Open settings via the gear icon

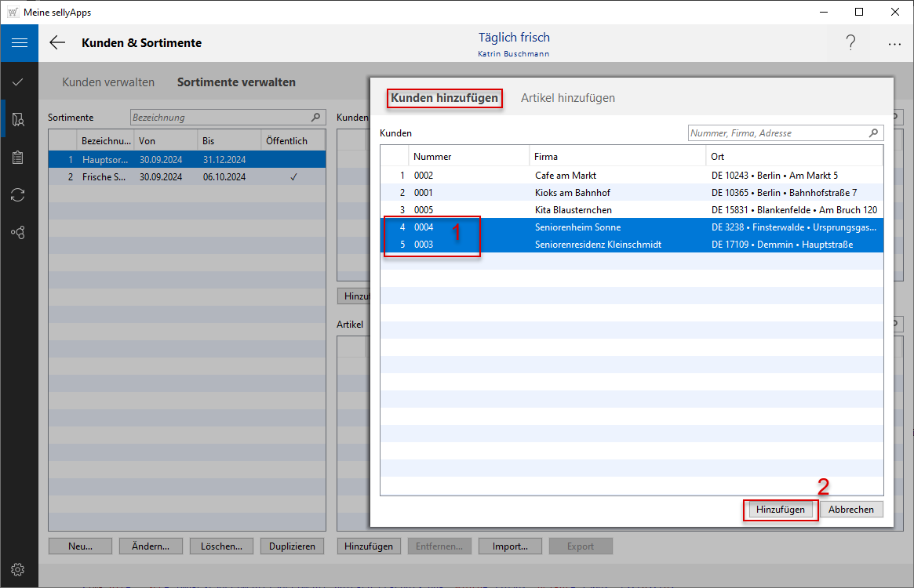pyautogui.click(x=18, y=569)
